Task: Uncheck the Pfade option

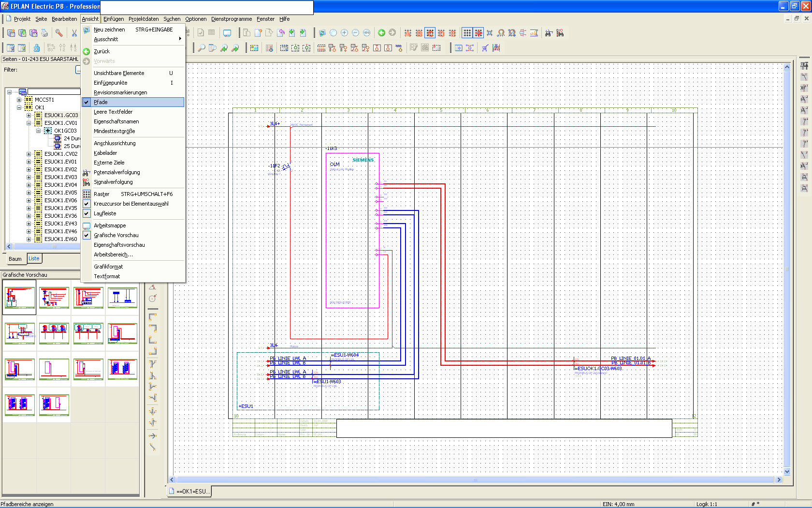Action: click(x=101, y=102)
